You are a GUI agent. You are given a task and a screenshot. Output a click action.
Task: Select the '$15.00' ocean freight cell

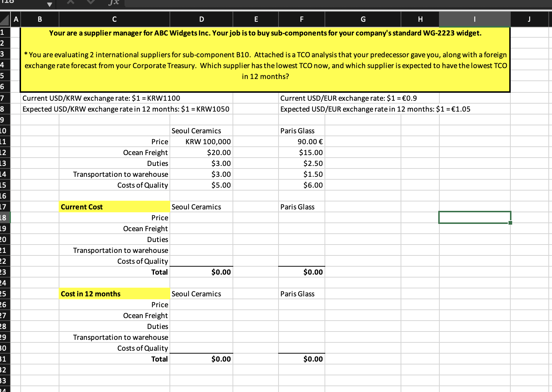pyautogui.click(x=302, y=153)
